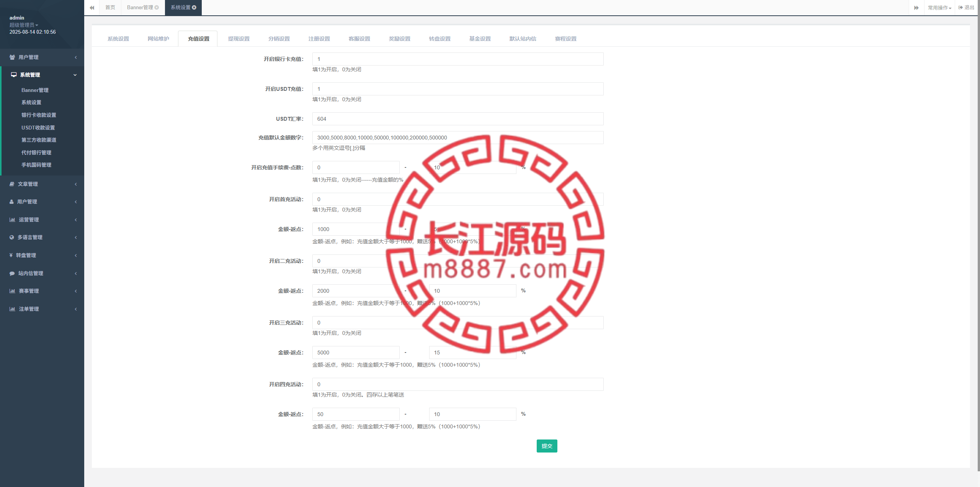Click the chat bubble icon beside 站内信管理
This screenshot has width=980, height=487.
pyautogui.click(x=12, y=273)
